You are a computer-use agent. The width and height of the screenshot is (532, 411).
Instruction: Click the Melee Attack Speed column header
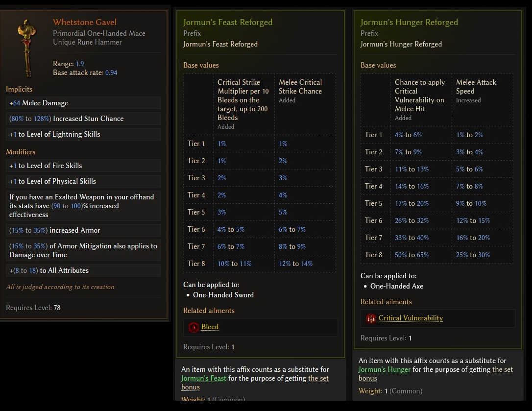(476, 87)
